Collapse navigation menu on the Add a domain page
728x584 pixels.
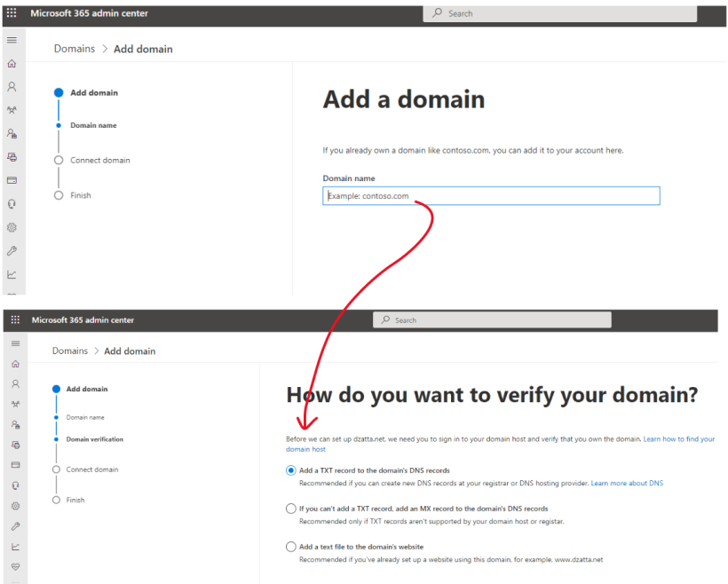point(12,40)
